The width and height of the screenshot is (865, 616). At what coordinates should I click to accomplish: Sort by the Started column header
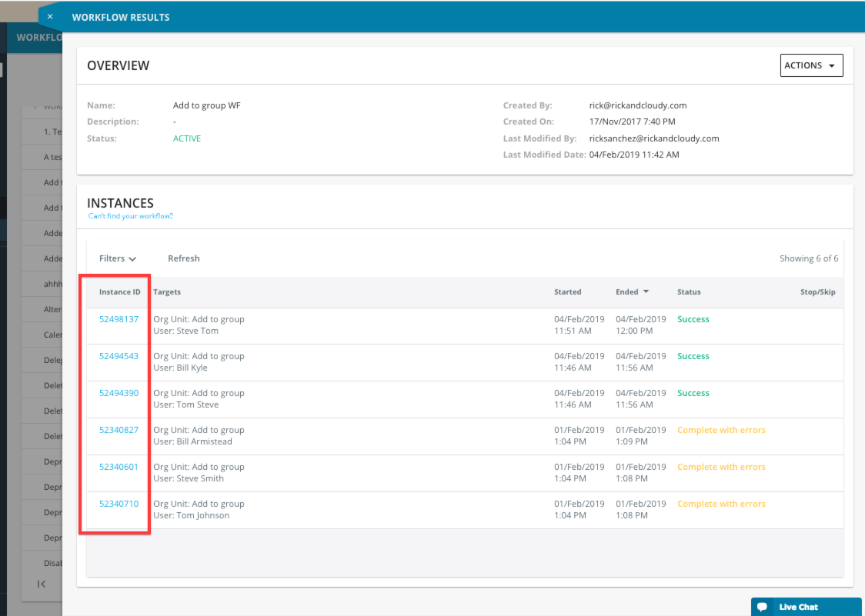[x=567, y=292]
